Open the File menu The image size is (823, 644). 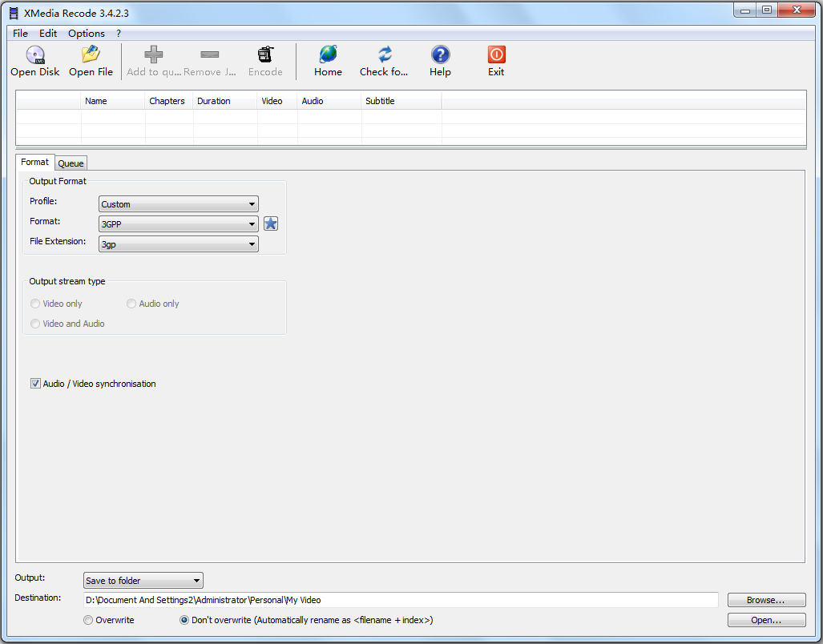pos(21,33)
